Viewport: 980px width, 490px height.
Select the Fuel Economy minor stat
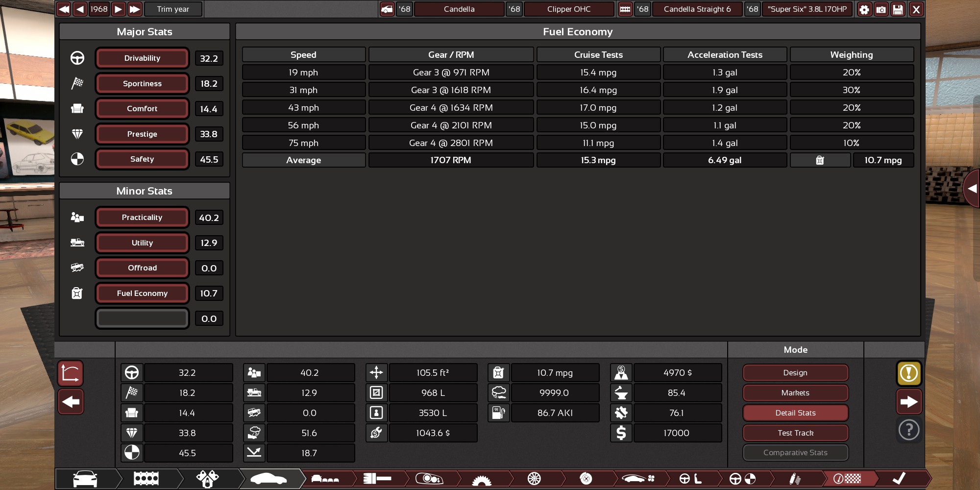[x=142, y=294]
